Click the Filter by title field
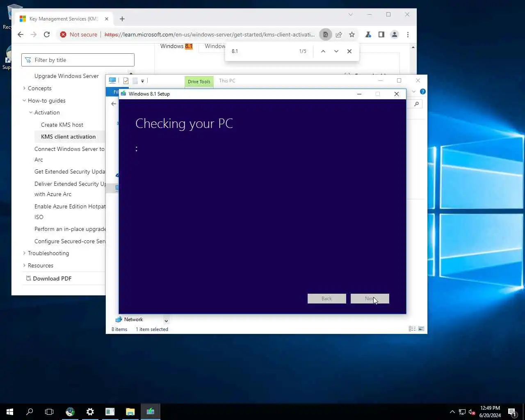Viewport: 525px width, 420px height. pyautogui.click(x=78, y=60)
